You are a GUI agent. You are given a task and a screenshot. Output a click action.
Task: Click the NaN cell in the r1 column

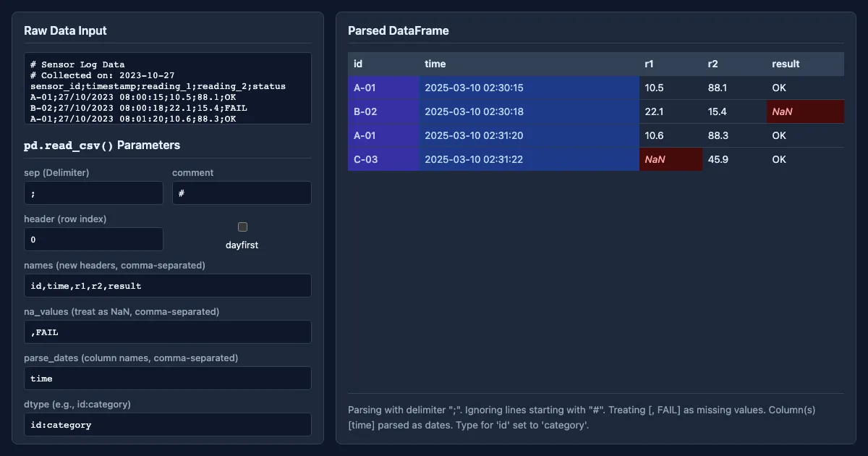(671, 159)
